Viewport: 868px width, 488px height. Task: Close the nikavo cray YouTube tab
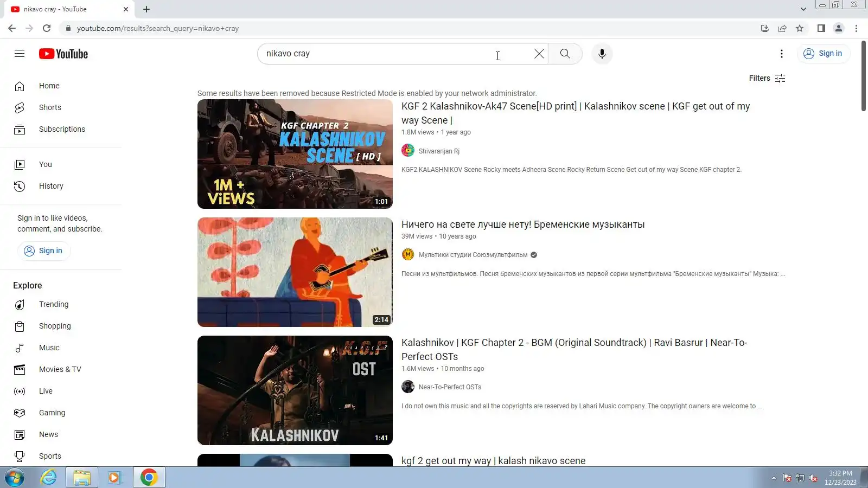pyautogui.click(x=126, y=9)
